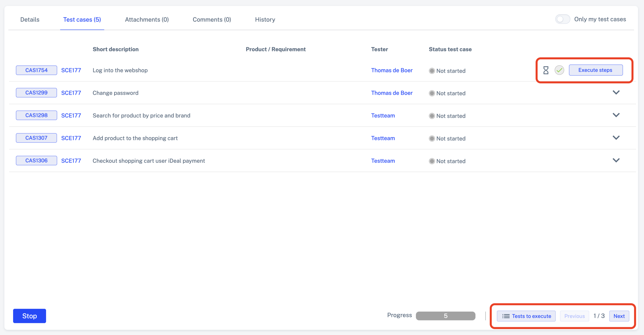The width and height of the screenshot is (644, 335).
Task: Click the green checkmark pass icon
Action: (559, 70)
